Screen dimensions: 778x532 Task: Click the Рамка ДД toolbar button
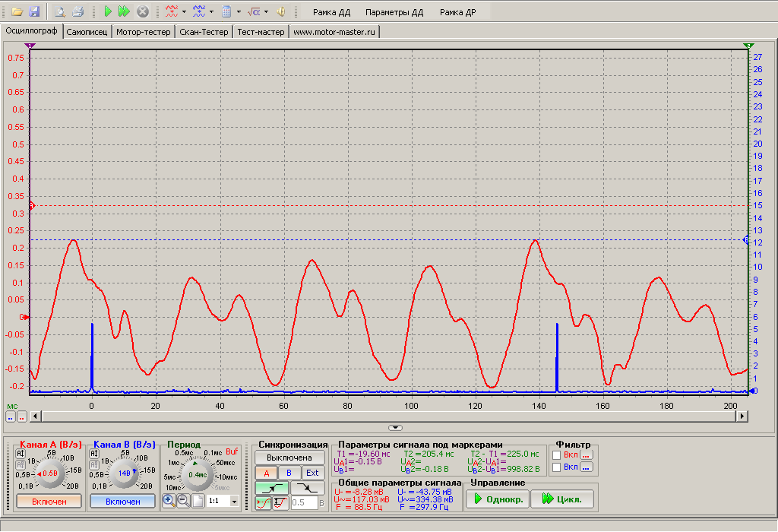click(x=331, y=12)
